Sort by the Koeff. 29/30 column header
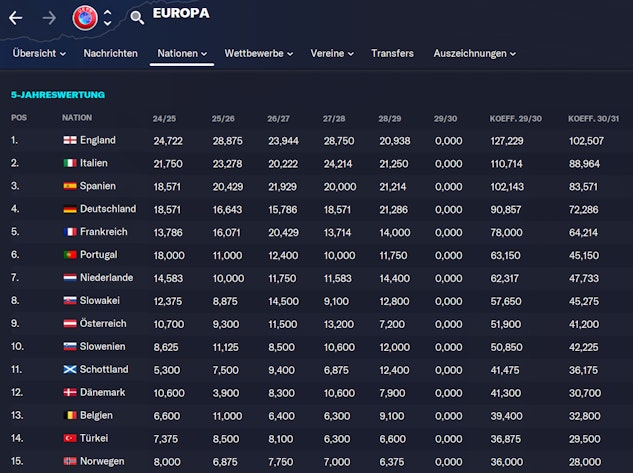The height and width of the screenshot is (473, 633). [x=516, y=117]
